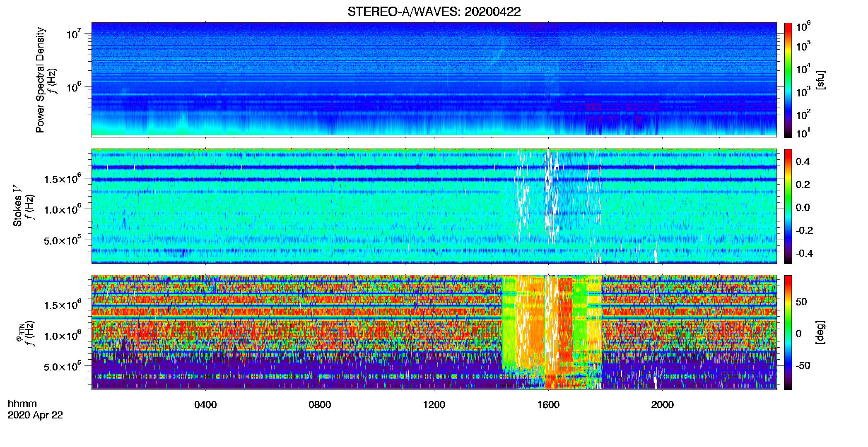
Task: Click the 0.0 value on Stokes colorbar
Action: (803, 207)
